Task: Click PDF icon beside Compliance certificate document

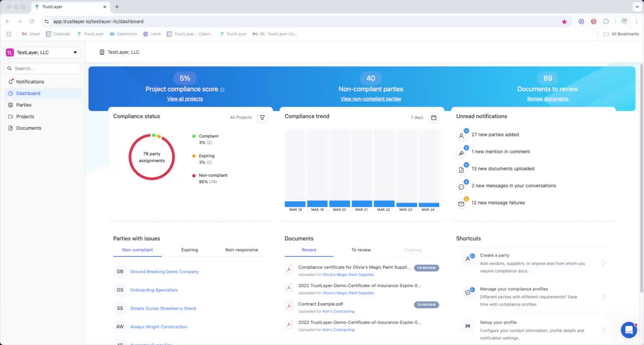Action: 289,269
